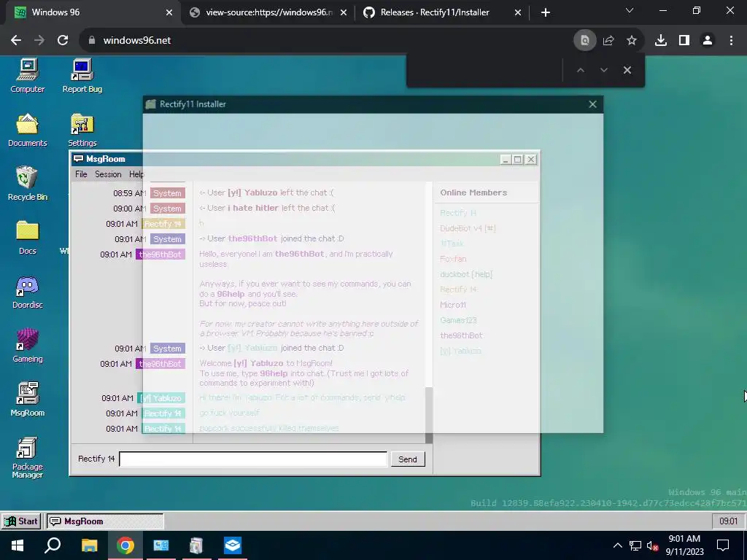Open a new browser tab
Image resolution: width=747 pixels, height=560 pixels.
coord(546,12)
